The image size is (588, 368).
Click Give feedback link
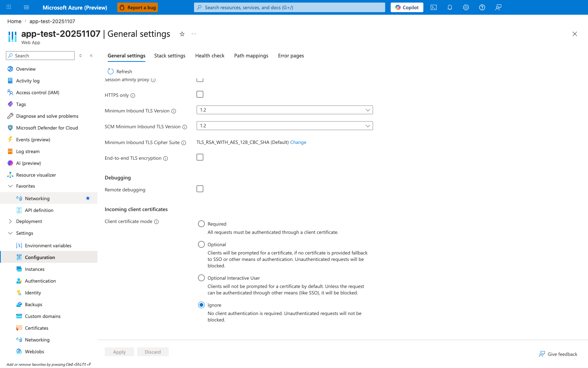558,354
